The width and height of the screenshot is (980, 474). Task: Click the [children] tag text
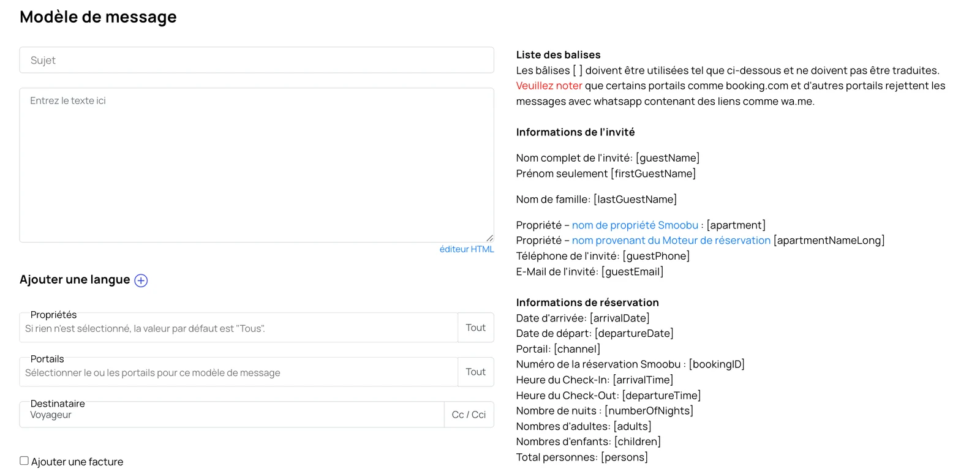click(638, 442)
